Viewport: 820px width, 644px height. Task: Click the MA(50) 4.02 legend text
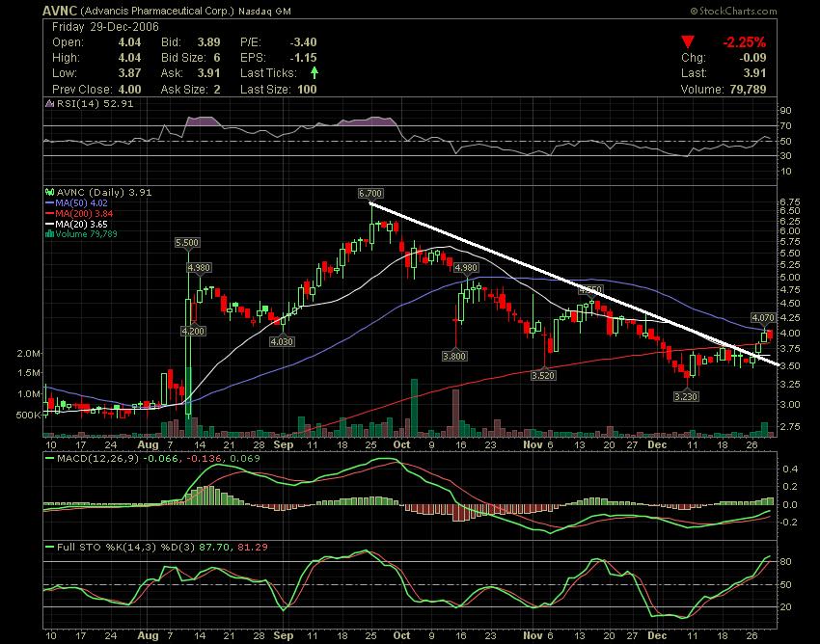click(84, 202)
